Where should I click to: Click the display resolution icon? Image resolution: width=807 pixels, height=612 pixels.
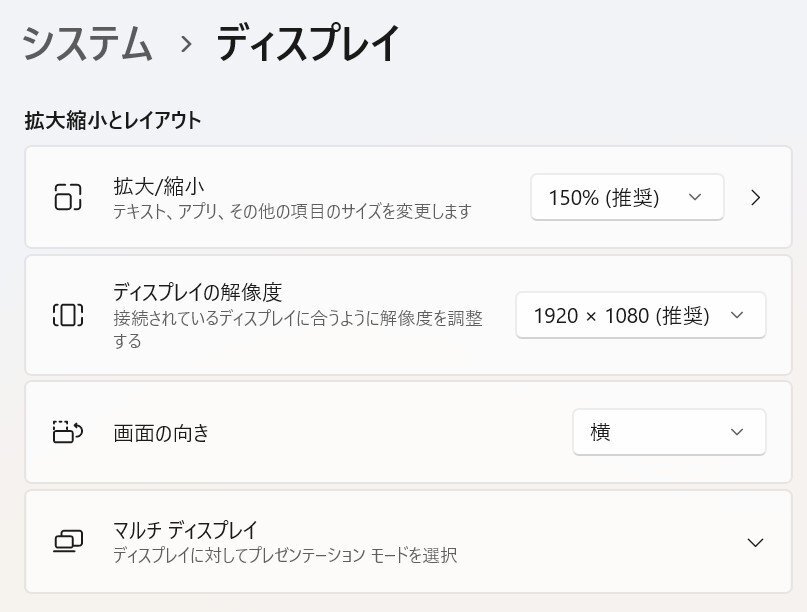pyautogui.click(x=67, y=315)
